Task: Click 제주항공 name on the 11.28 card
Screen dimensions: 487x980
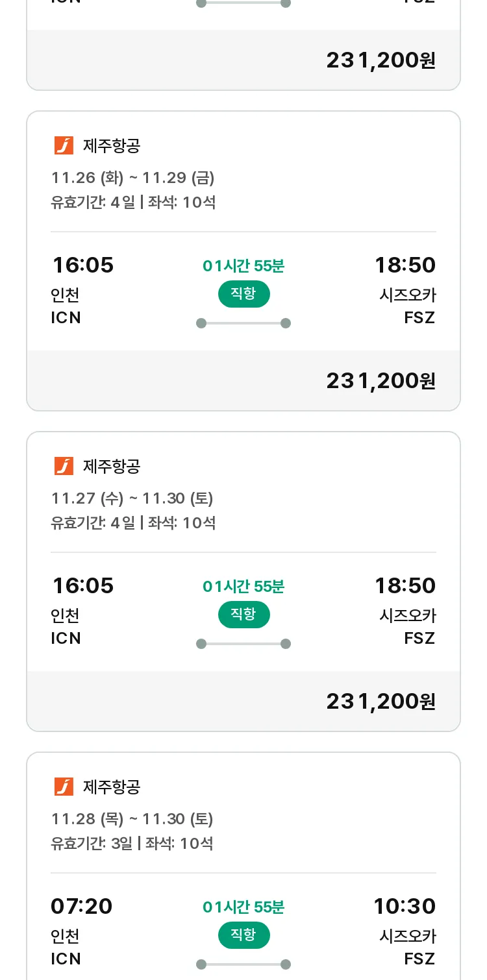Action: pyautogui.click(x=112, y=787)
